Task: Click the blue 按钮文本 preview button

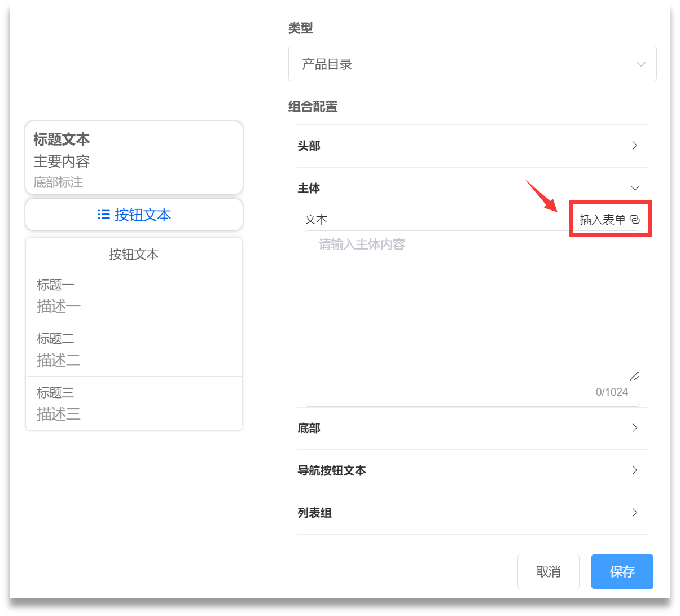Action: (x=134, y=215)
